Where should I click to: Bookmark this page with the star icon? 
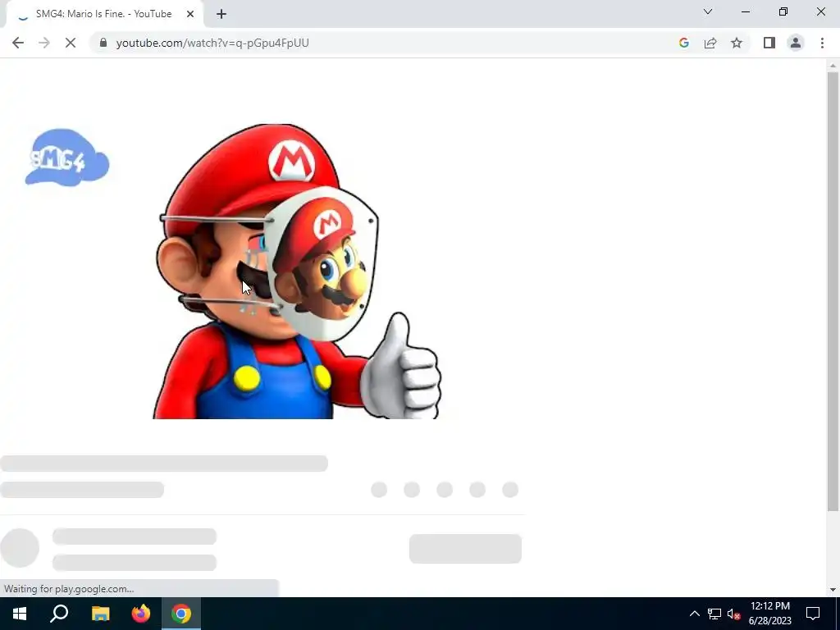737,43
